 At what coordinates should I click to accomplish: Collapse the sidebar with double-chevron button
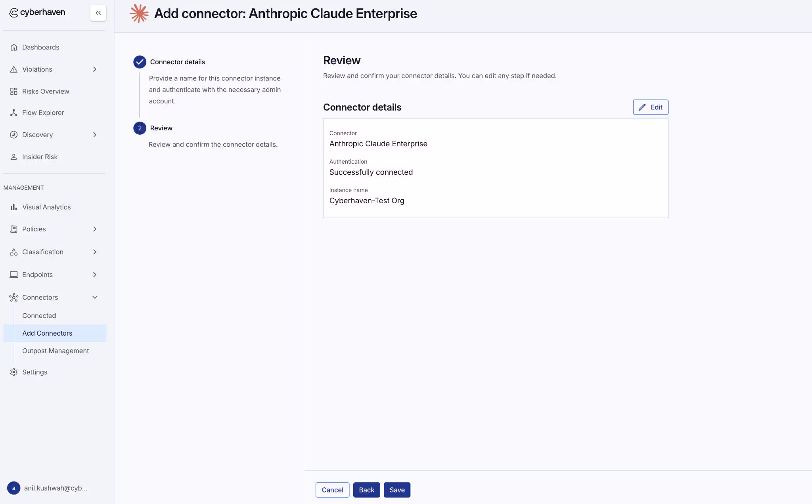(98, 13)
